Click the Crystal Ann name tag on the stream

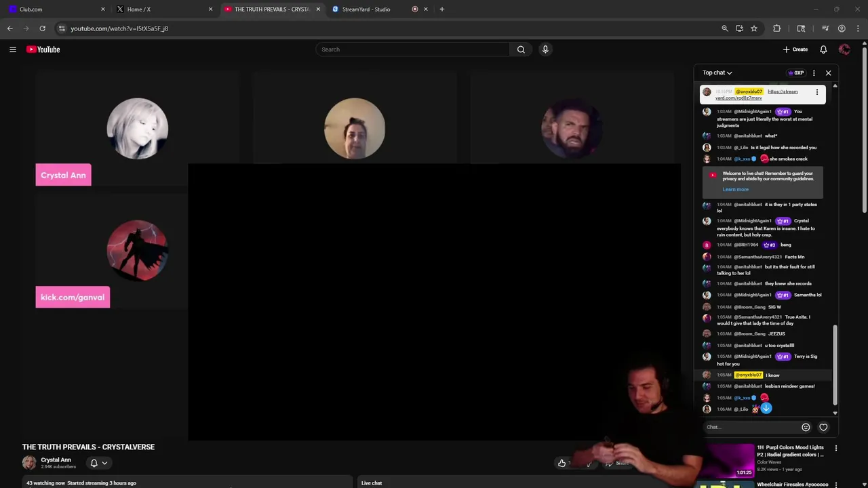[63, 175]
